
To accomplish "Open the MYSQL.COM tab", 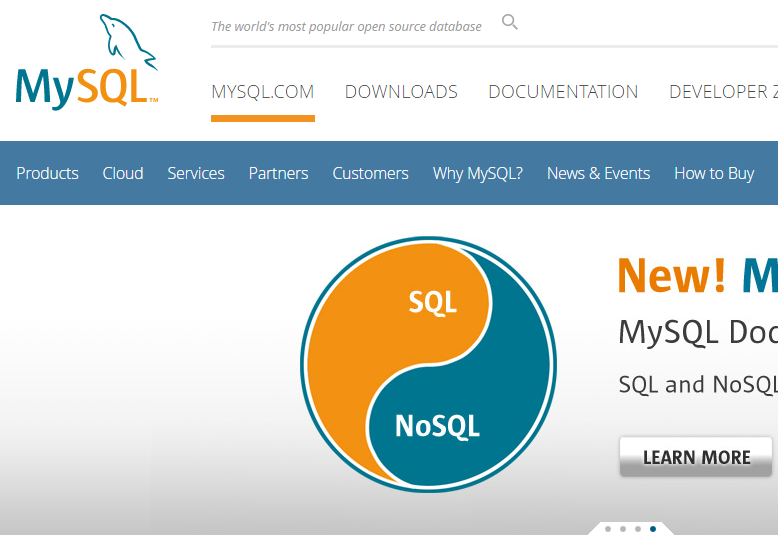I will 262,92.
